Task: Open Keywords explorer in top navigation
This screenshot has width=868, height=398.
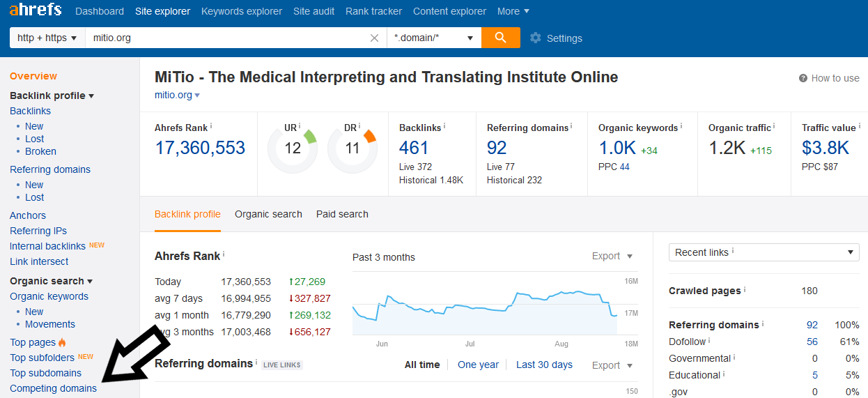Action: tap(242, 11)
